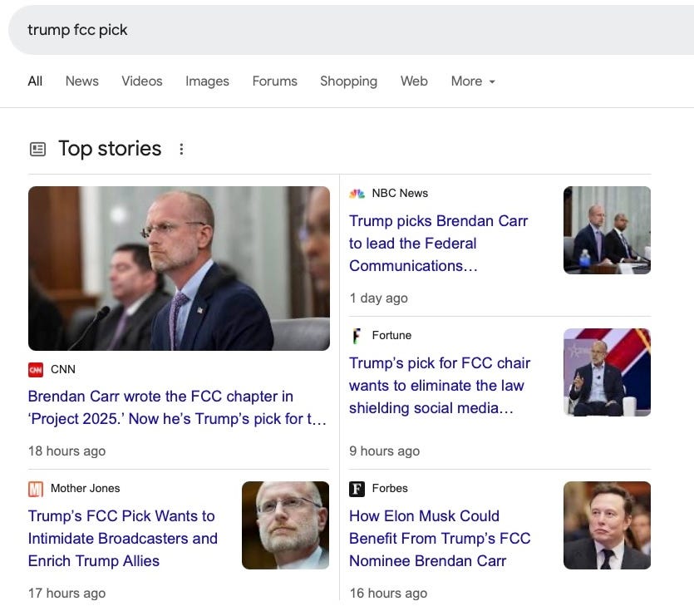Image resolution: width=694 pixels, height=616 pixels.
Task: Click the '17 hours ago' timestamp
Action: point(66,594)
